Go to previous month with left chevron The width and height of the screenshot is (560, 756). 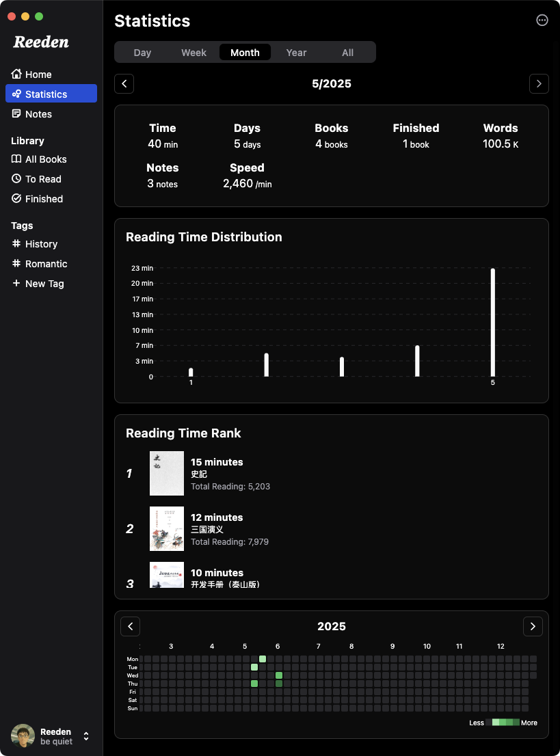pos(124,83)
